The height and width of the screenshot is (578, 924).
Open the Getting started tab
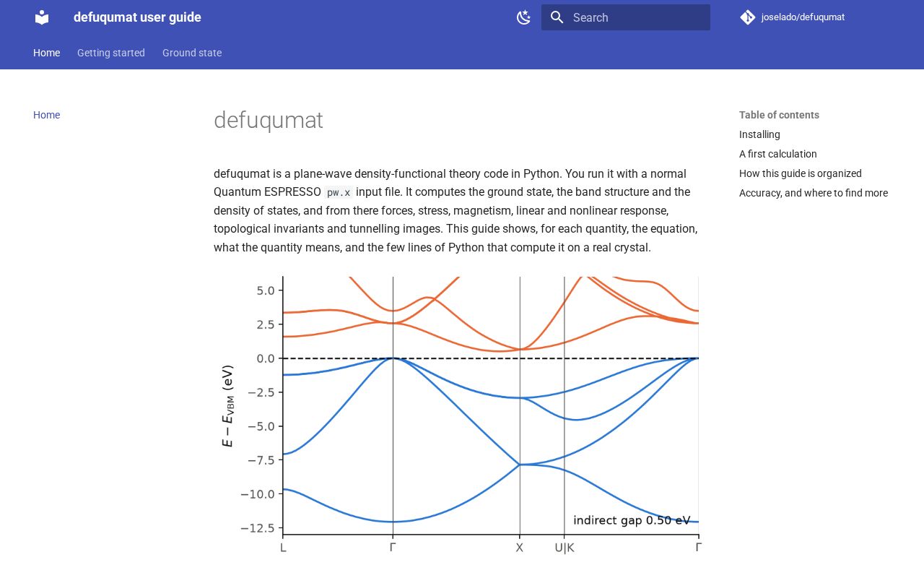111,53
